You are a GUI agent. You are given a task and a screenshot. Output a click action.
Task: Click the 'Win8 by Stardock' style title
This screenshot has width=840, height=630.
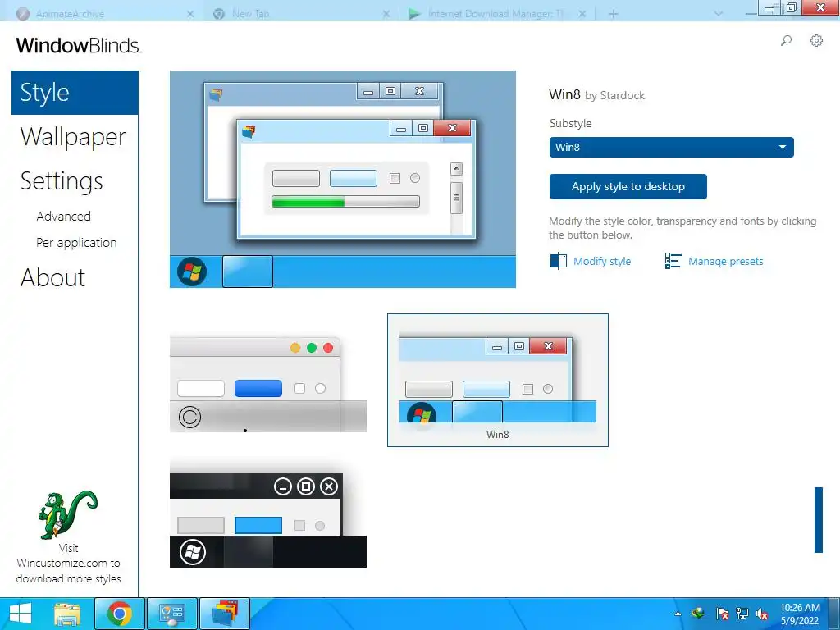point(597,95)
